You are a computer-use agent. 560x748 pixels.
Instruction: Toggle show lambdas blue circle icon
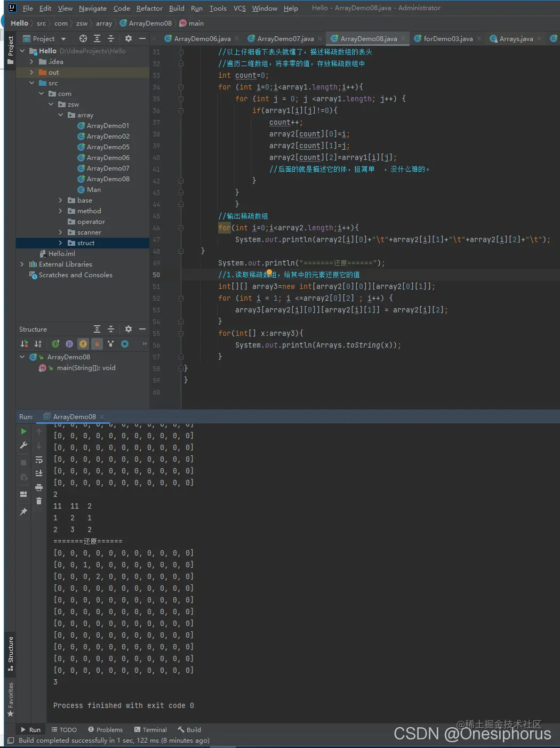(125, 344)
